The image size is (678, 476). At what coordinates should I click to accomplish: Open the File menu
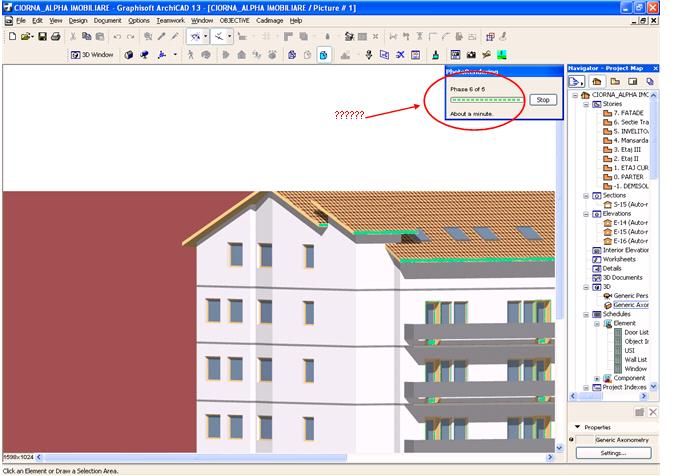[21, 20]
